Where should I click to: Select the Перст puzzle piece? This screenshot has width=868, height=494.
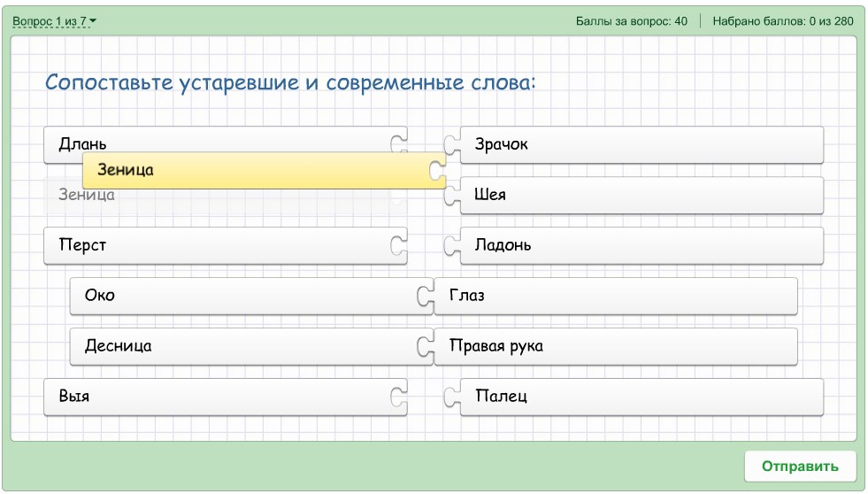pyautogui.click(x=226, y=245)
